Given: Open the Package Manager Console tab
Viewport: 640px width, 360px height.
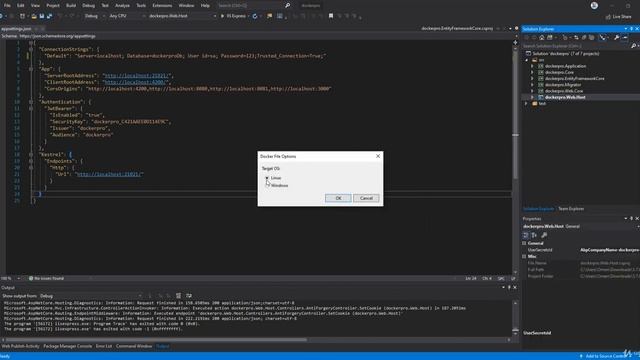Looking at the screenshot, I should point(68,346).
